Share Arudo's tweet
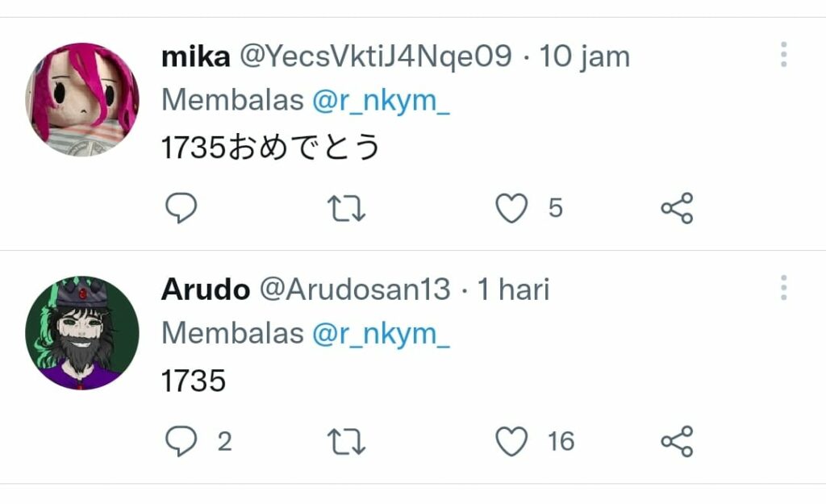 pyautogui.click(x=677, y=441)
